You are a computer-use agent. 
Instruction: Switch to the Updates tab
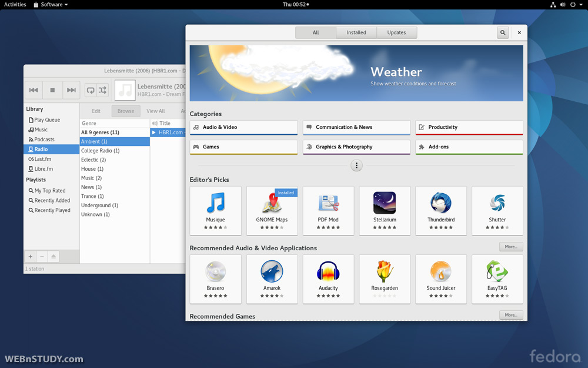coord(396,32)
